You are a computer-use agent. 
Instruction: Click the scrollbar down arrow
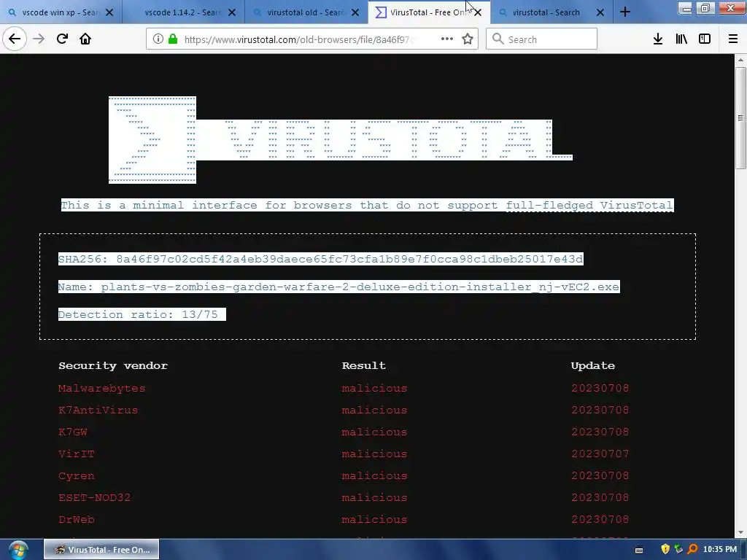click(x=740, y=533)
